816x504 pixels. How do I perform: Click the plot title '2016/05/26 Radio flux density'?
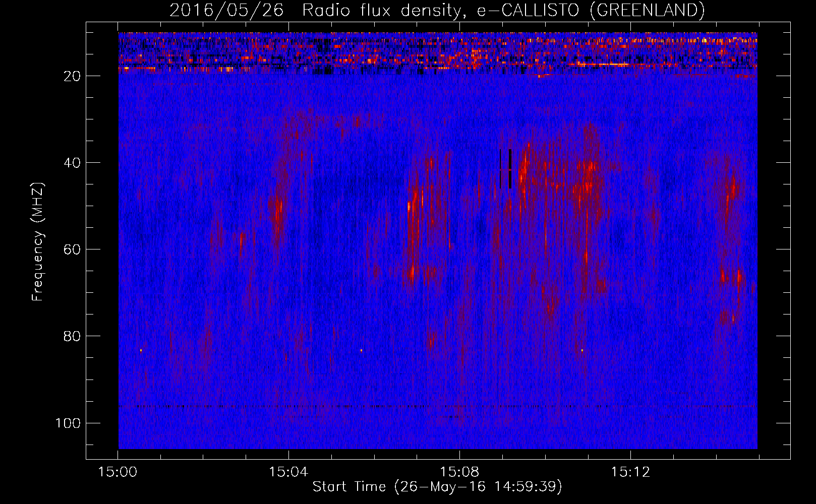tap(437, 10)
